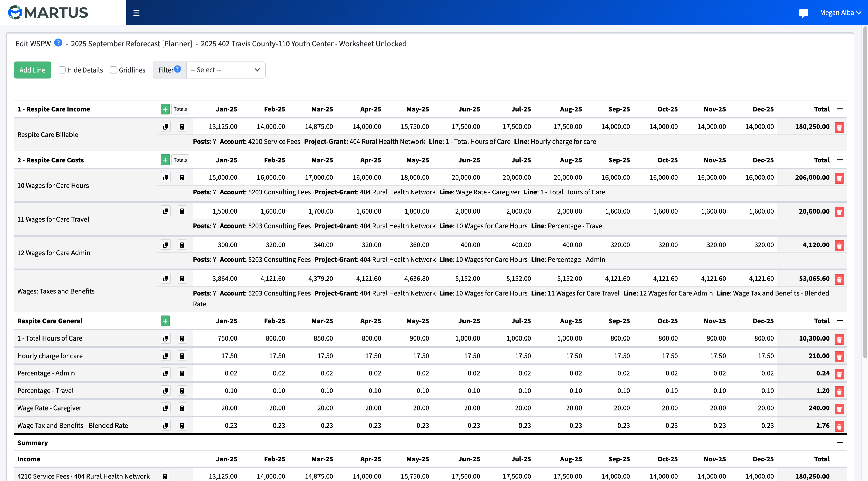Open calculator for 10 Wages for Care Hours

(182, 178)
